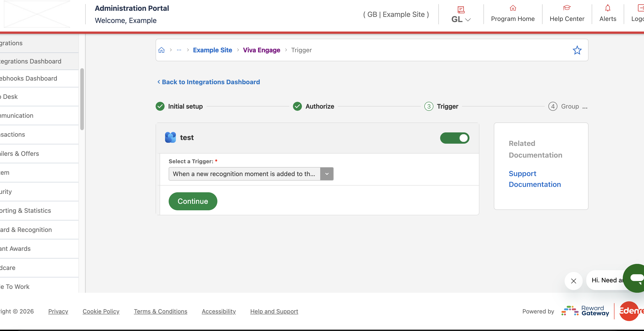Click the portal logo placeholder image
644x331 pixels.
(x=37, y=14)
